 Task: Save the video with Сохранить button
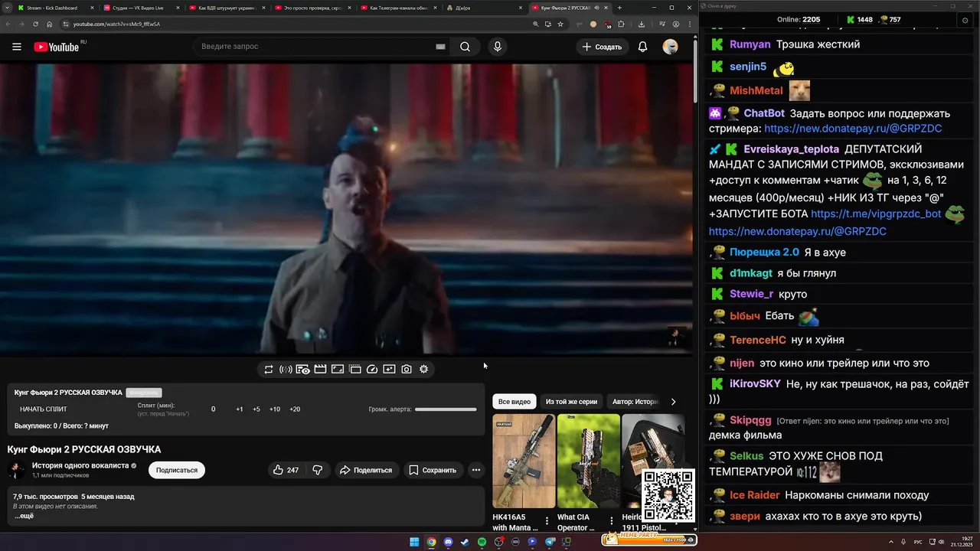click(433, 470)
